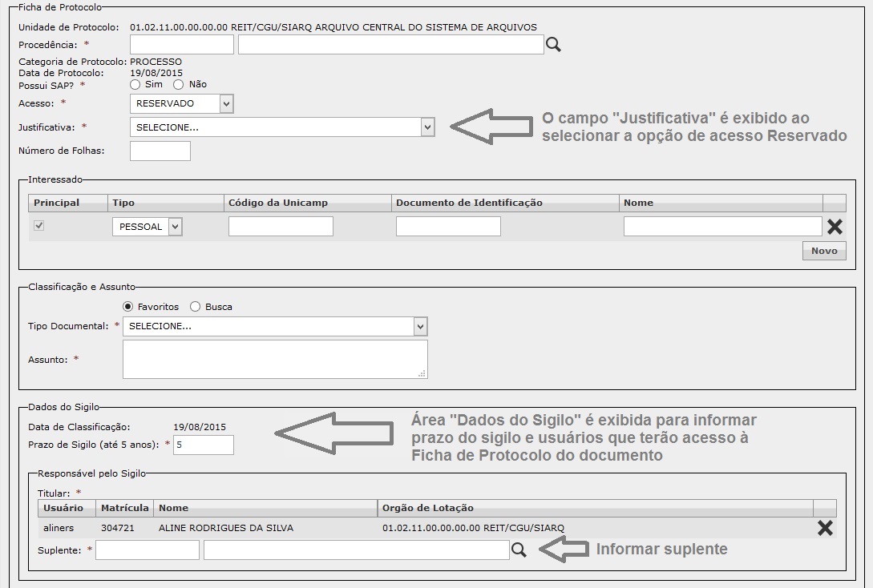Image resolution: width=873 pixels, height=588 pixels.
Task: Click the Nome header in Interessado table
Action: [x=721, y=203]
